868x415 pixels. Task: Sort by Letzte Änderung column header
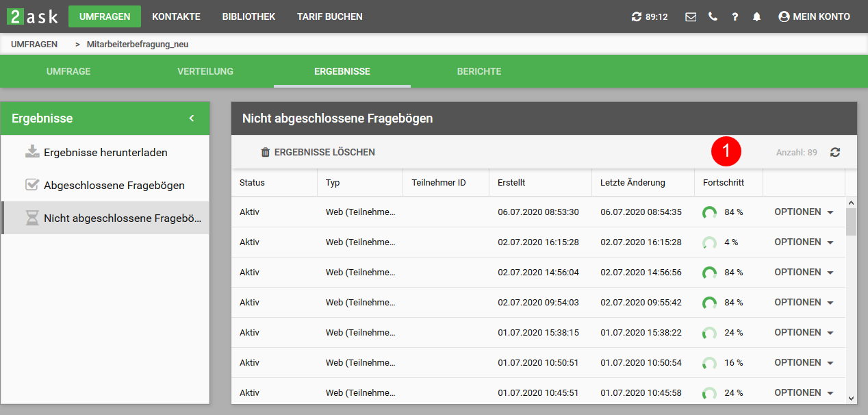(x=643, y=183)
